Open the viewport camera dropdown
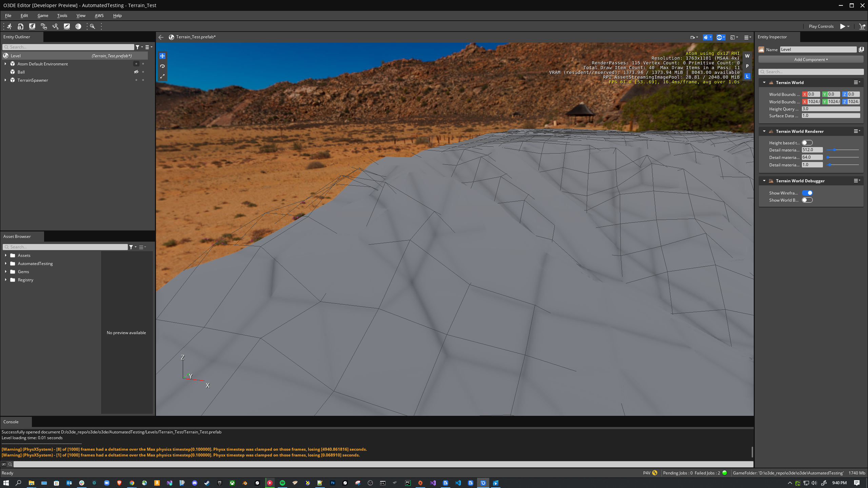 coord(694,37)
